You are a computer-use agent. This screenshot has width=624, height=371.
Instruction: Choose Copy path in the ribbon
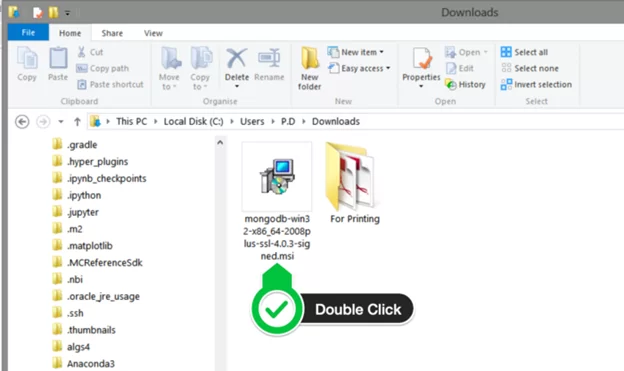pos(103,68)
